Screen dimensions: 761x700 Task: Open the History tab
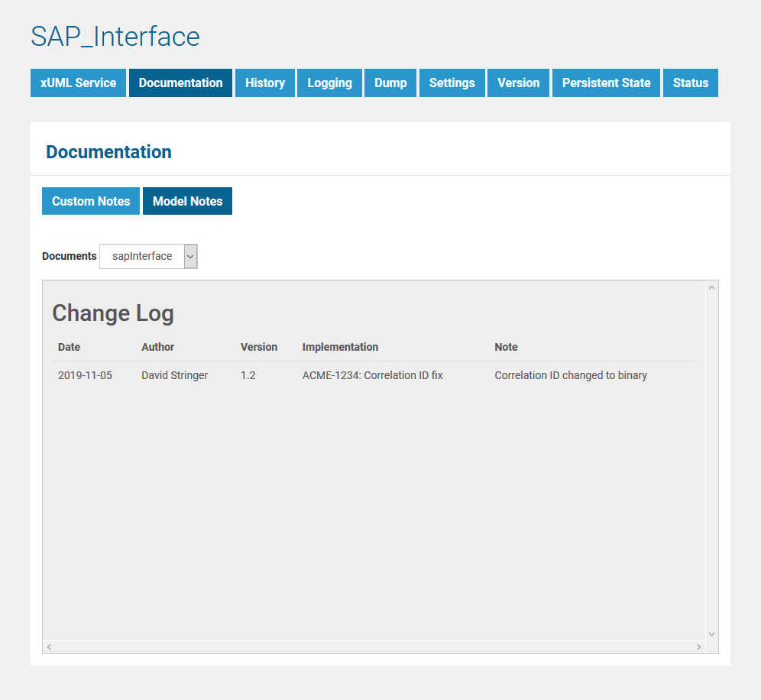point(264,83)
